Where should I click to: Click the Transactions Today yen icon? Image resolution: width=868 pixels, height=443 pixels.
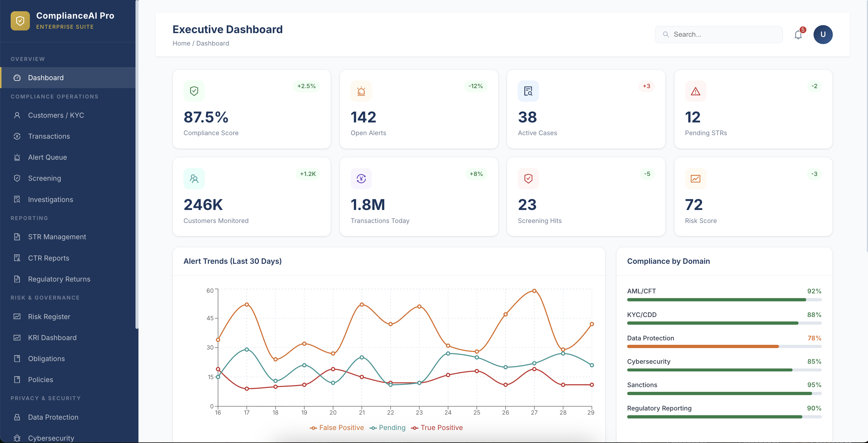tap(361, 179)
